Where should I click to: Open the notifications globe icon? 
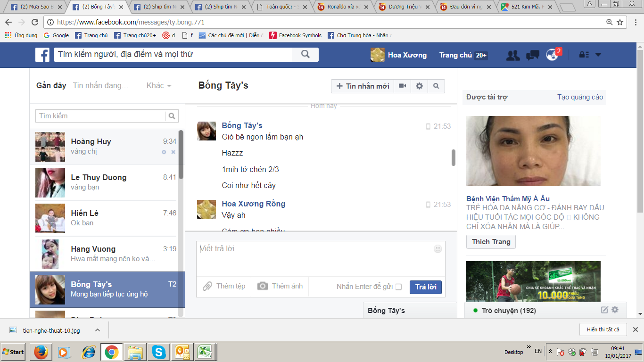[x=552, y=55]
